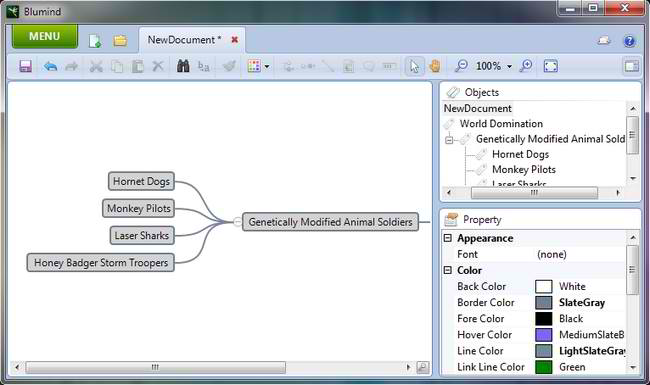
Task: Click the Objects panel header
Action: 540,92
